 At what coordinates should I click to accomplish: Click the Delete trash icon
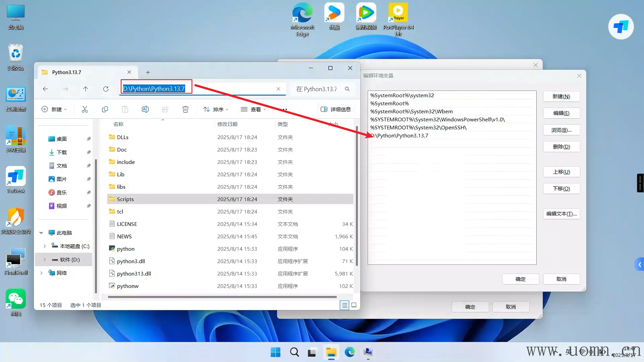click(185, 109)
